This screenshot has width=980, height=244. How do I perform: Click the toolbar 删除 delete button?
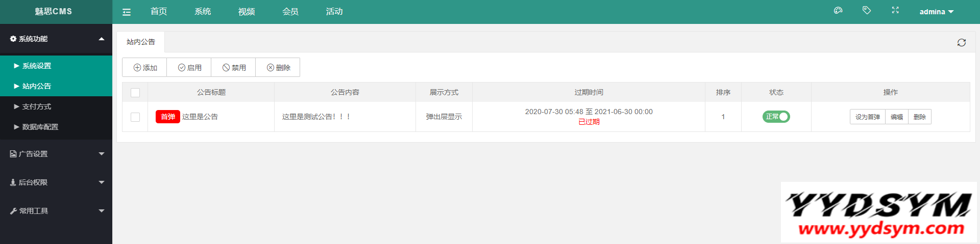point(278,67)
